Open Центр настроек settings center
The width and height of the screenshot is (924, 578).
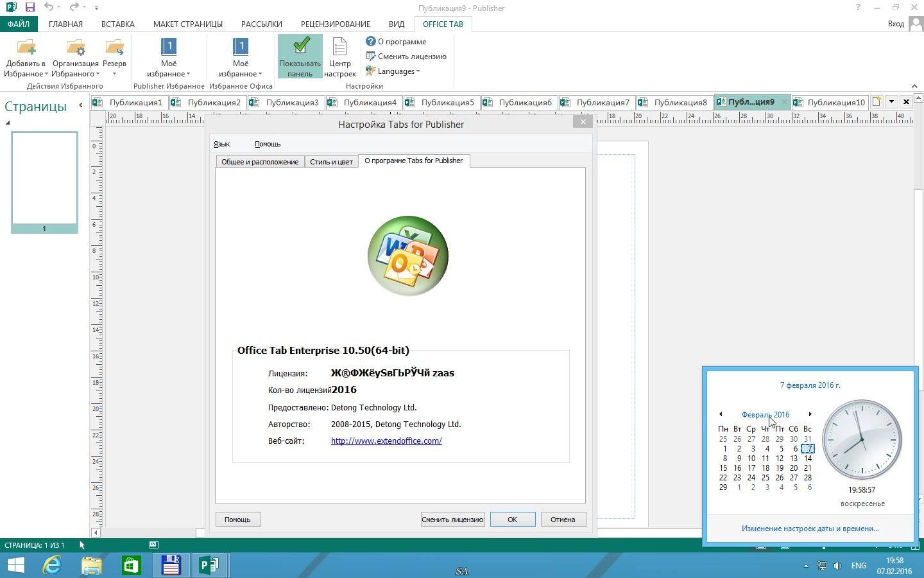point(339,57)
